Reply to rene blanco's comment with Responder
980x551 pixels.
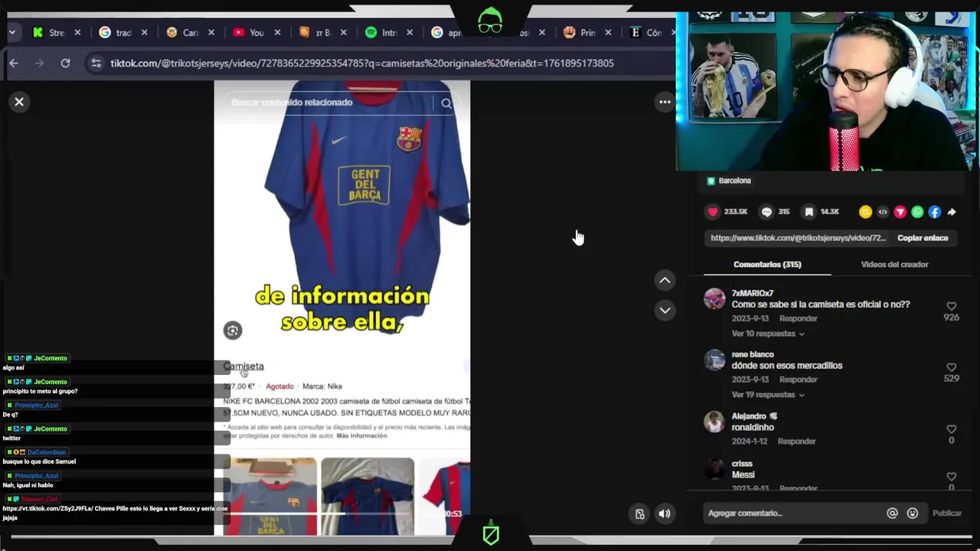pyautogui.click(x=798, y=380)
